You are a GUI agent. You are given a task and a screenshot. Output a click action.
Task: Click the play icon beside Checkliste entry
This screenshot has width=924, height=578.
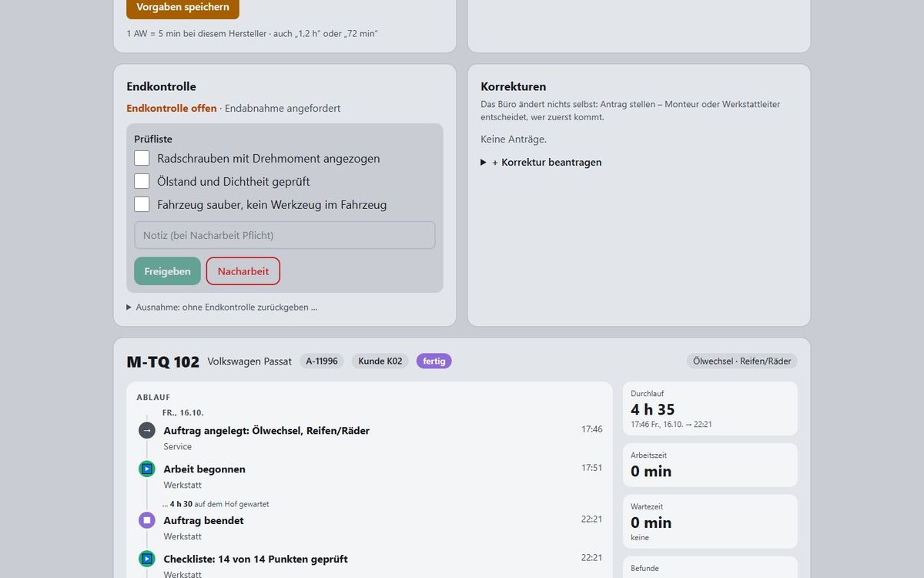(147, 559)
